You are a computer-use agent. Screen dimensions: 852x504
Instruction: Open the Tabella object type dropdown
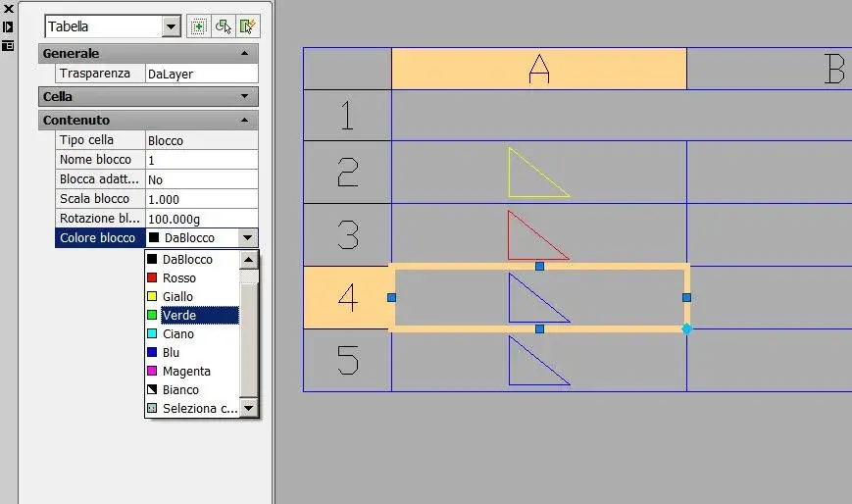pyautogui.click(x=172, y=26)
